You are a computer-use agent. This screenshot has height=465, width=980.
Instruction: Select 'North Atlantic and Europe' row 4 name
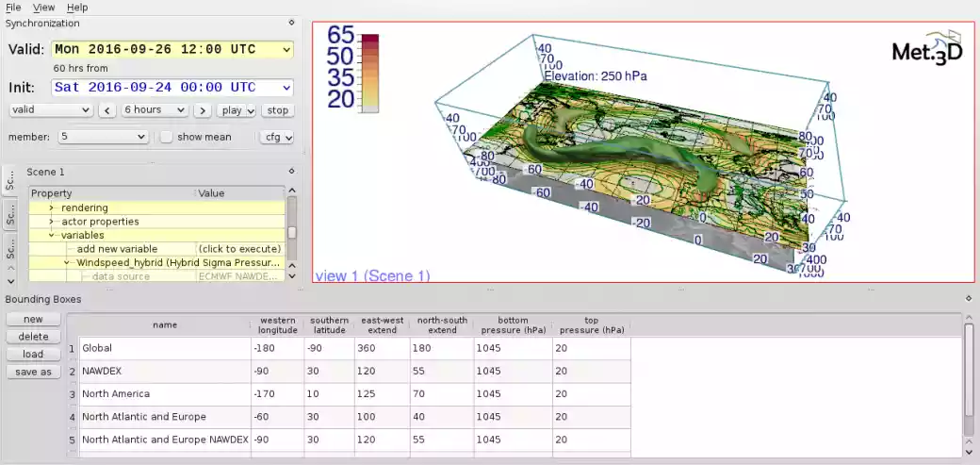[x=165, y=417]
